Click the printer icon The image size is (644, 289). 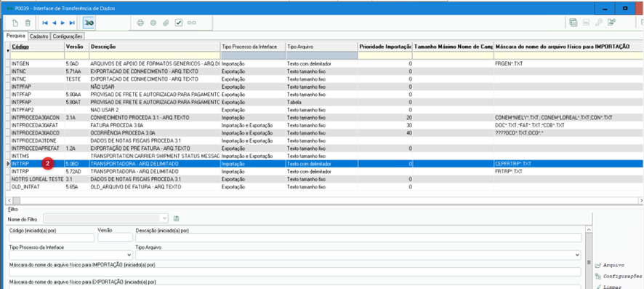[x=140, y=23]
